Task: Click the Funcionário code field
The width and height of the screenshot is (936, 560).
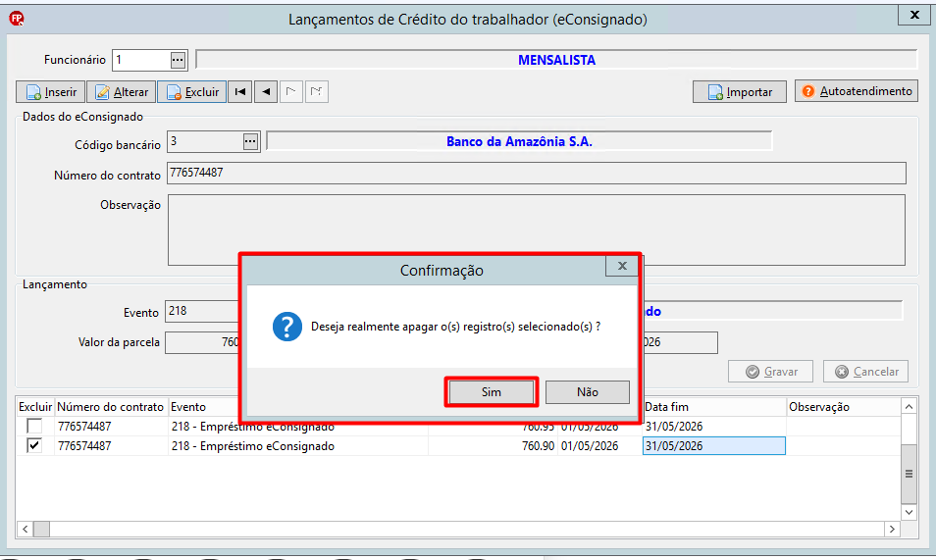Action: [x=141, y=60]
